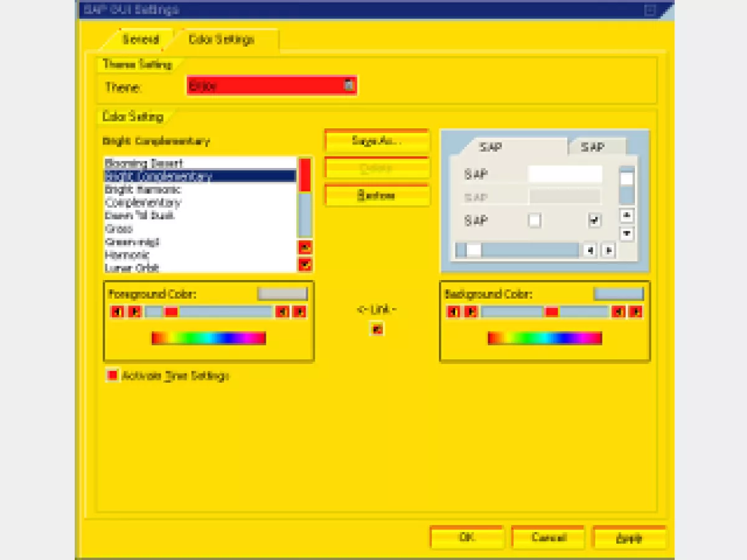Select Dawn 'til Dusk scheme

click(x=200, y=215)
